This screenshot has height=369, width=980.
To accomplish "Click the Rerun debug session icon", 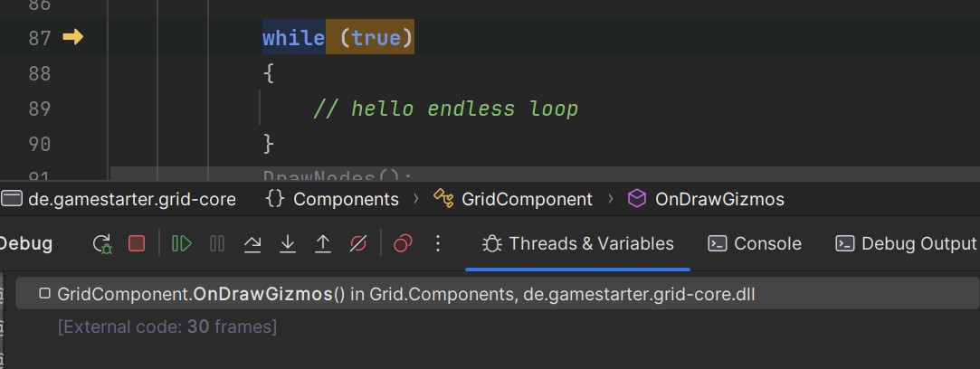I will [x=102, y=243].
